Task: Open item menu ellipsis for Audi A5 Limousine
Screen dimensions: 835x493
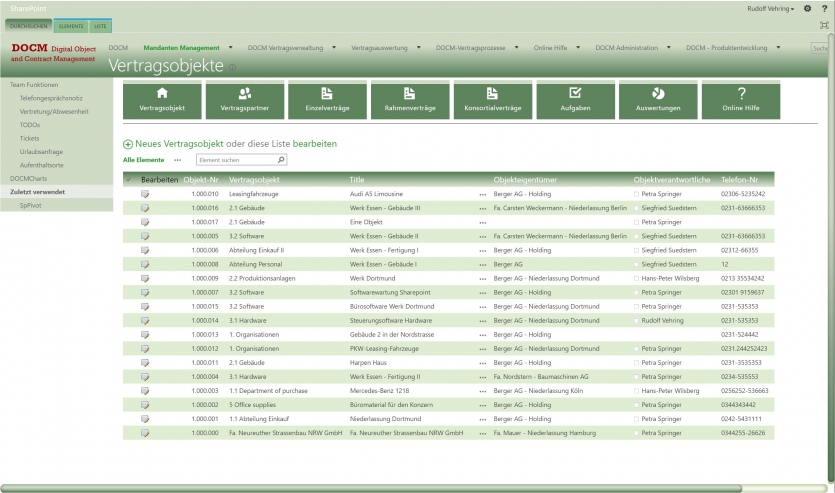Action: (482, 195)
